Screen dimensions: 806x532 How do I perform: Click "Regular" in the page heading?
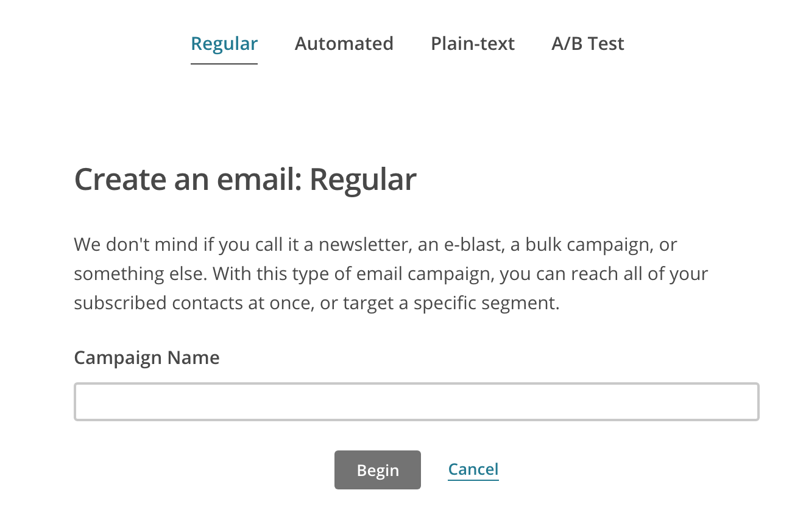click(362, 180)
